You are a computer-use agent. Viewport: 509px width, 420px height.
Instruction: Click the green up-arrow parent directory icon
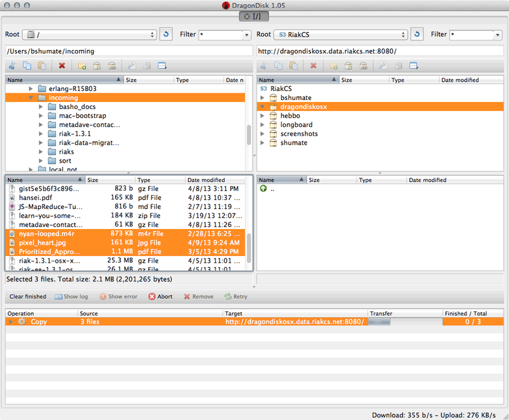point(263,189)
